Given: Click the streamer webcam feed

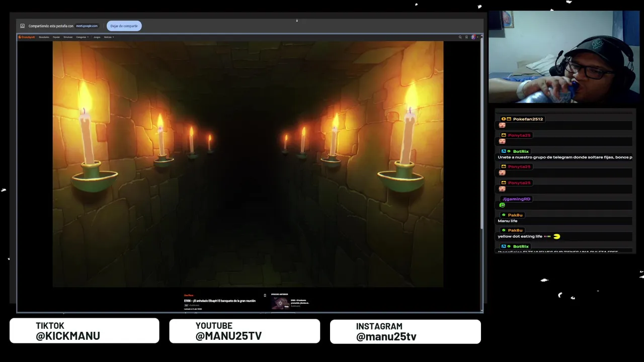Looking at the screenshot, I should 563,57.
